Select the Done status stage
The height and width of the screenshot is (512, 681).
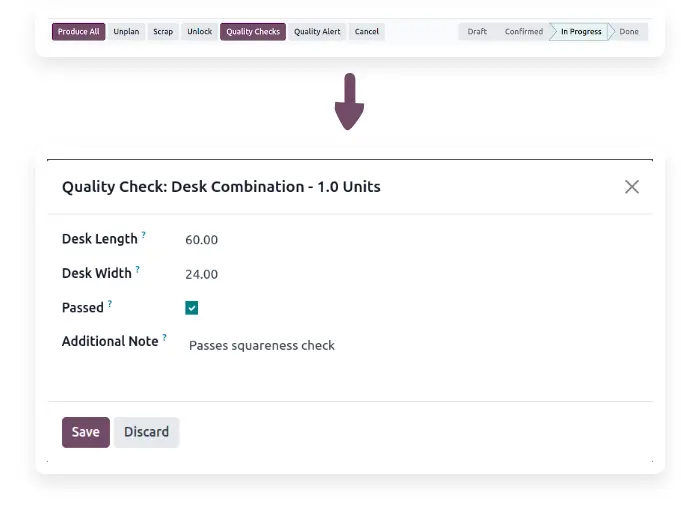point(629,32)
